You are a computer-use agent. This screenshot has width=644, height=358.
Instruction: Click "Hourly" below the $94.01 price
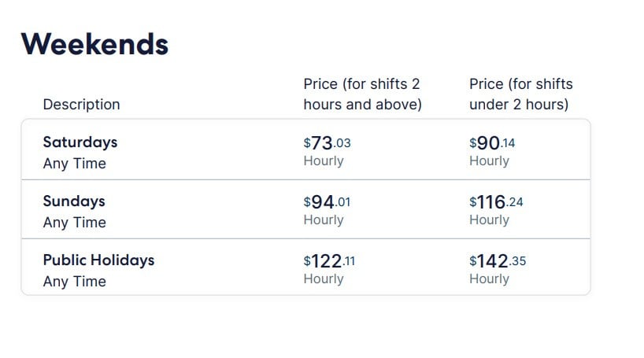324,220
